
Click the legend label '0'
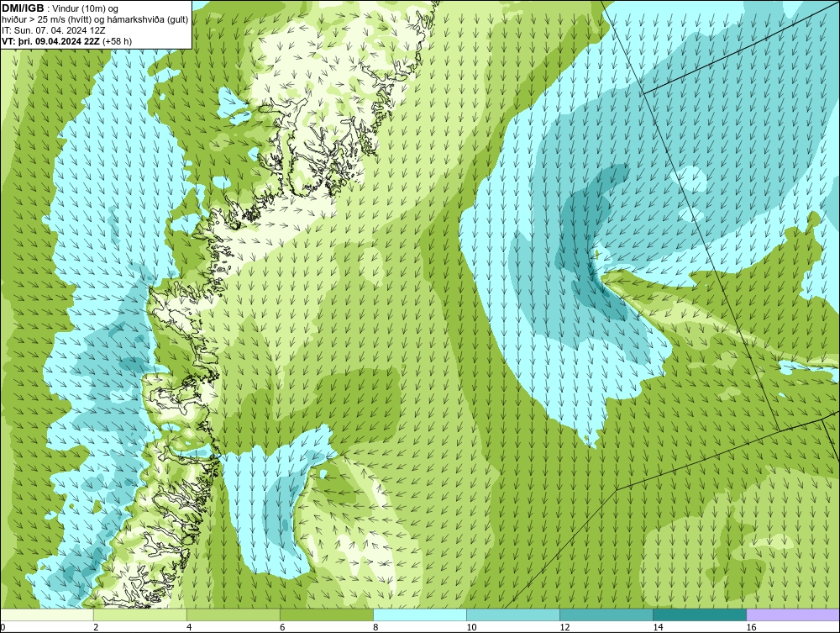tap(3, 627)
